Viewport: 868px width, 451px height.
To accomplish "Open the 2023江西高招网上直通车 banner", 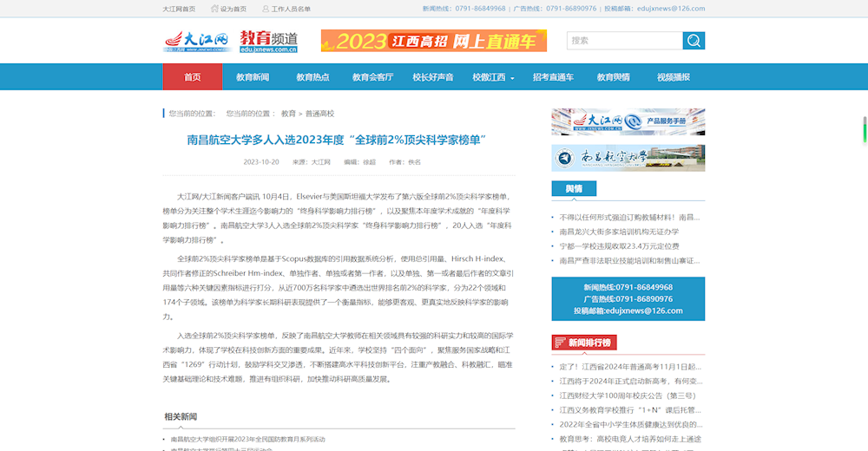I will coord(433,41).
